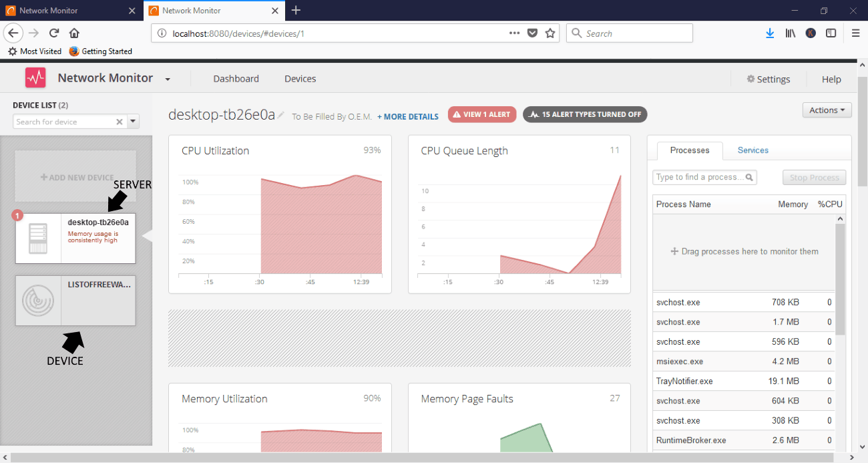Screen dimensions: 868x463
Task: Select the RuntimeBroker.exe process row
Action: [x=744, y=440]
